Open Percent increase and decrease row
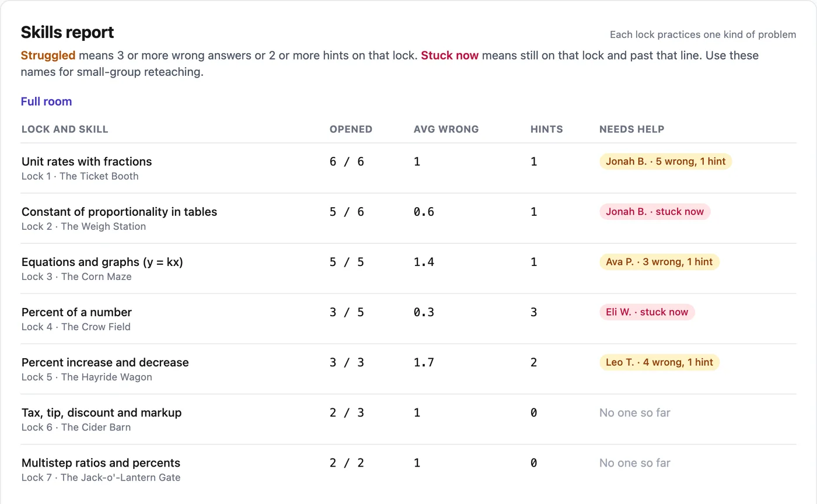 pos(408,369)
